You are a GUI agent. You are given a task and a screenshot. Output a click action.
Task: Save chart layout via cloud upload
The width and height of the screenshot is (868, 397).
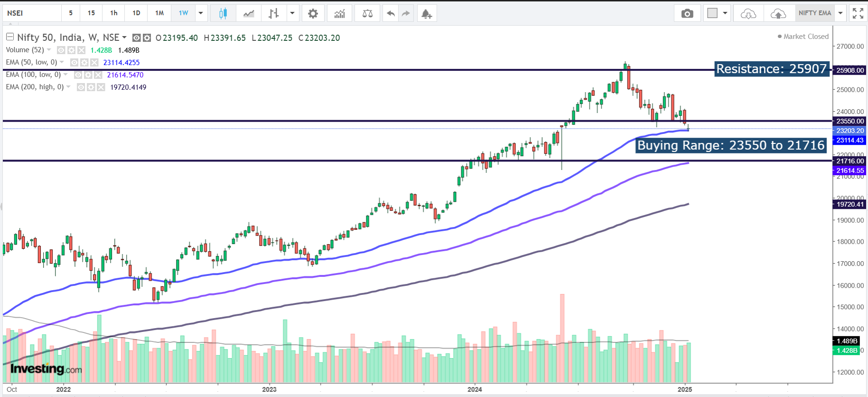pos(778,13)
